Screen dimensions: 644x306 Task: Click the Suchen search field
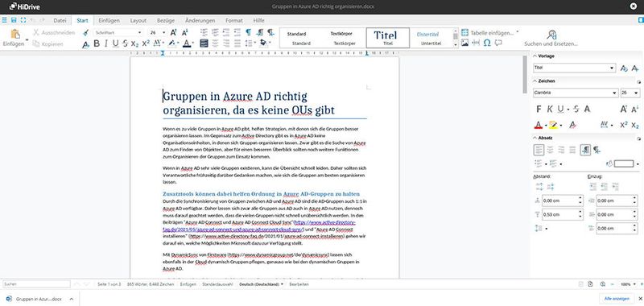[x=36, y=283]
